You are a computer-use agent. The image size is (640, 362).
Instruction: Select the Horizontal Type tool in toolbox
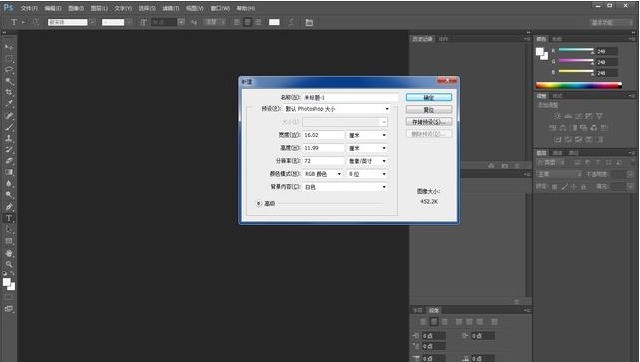click(x=9, y=218)
